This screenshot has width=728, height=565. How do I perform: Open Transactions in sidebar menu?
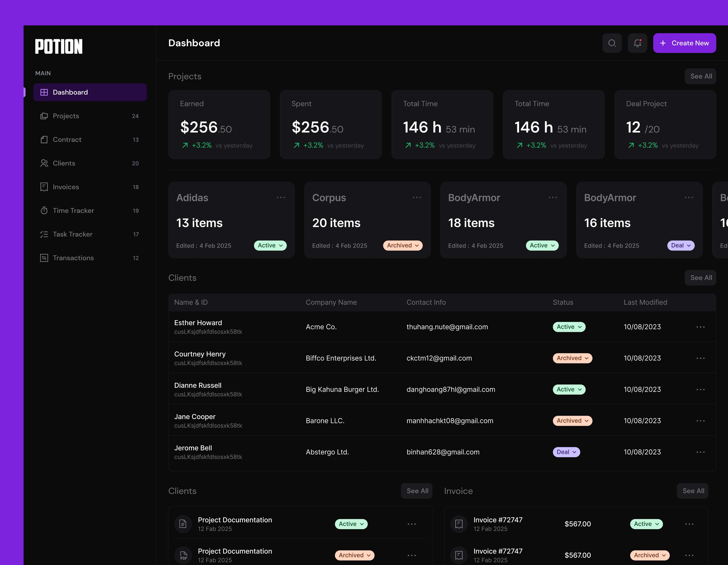coord(73,258)
